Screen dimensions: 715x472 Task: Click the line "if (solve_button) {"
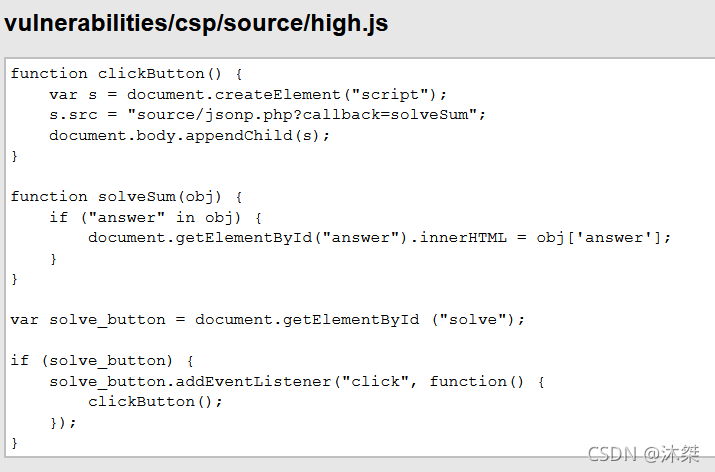point(103,361)
